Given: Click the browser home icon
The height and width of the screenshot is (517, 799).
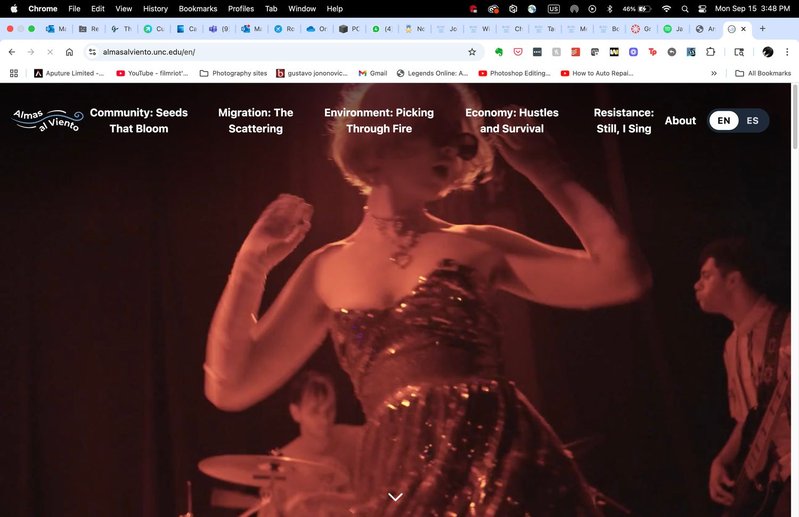Looking at the screenshot, I should coord(69,52).
